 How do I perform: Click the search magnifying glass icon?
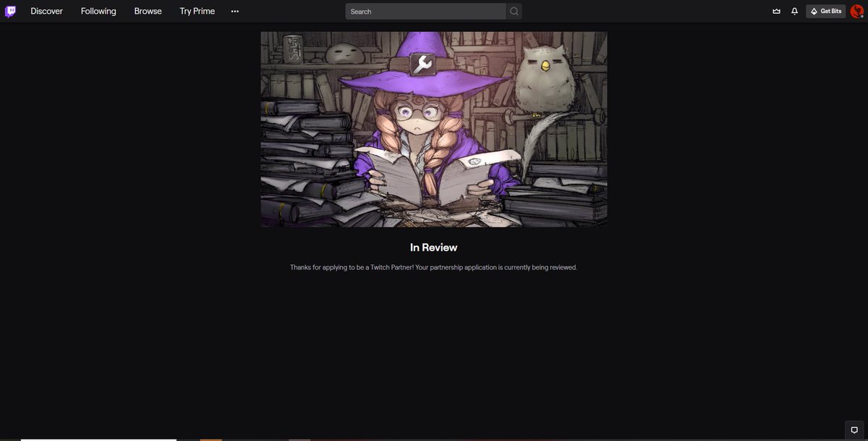(x=513, y=10)
